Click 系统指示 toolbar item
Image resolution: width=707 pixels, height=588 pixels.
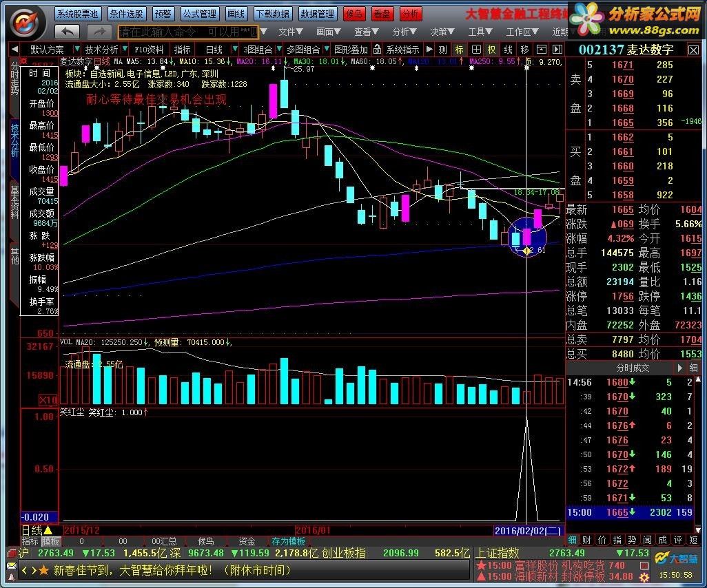[402, 50]
